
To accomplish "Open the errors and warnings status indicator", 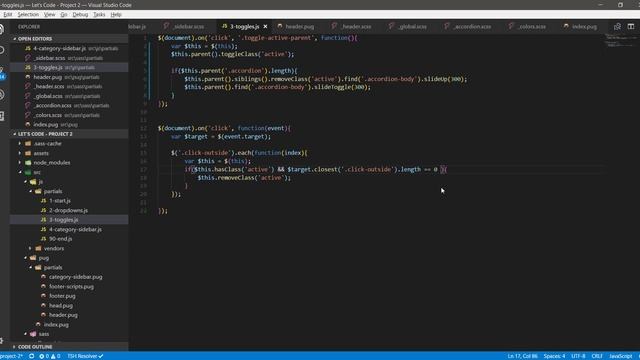I will point(49,356).
